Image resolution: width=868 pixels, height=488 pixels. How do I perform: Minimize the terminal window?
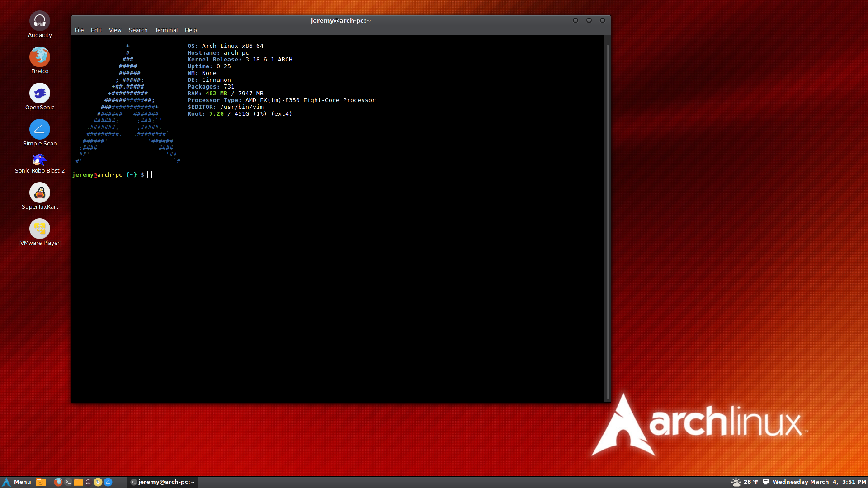click(576, 20)
